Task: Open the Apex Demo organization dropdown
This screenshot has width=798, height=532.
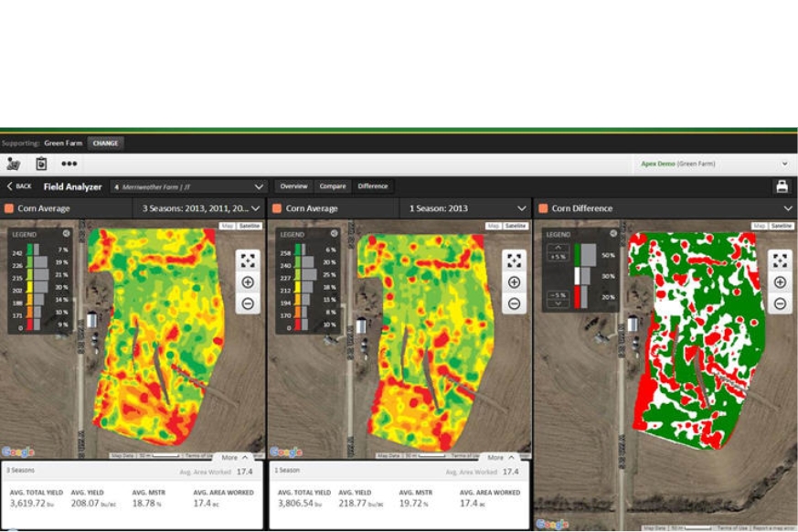Action: [783, 165]
